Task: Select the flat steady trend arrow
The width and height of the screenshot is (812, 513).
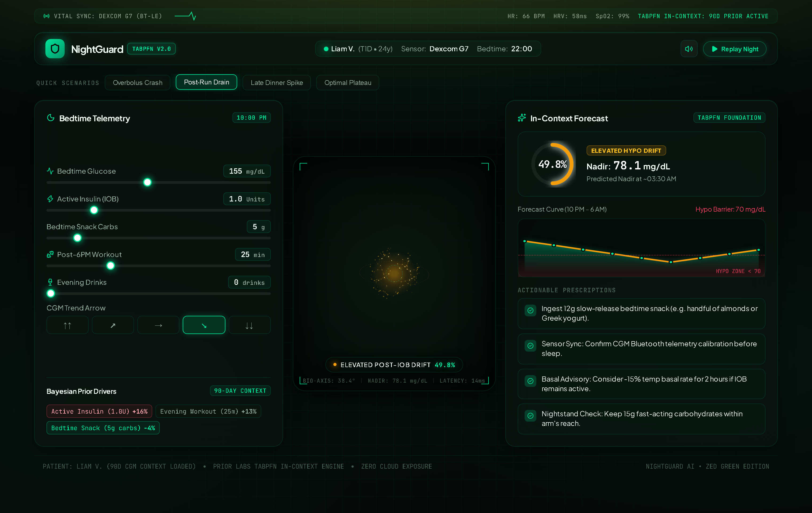Action: point(158,325)
